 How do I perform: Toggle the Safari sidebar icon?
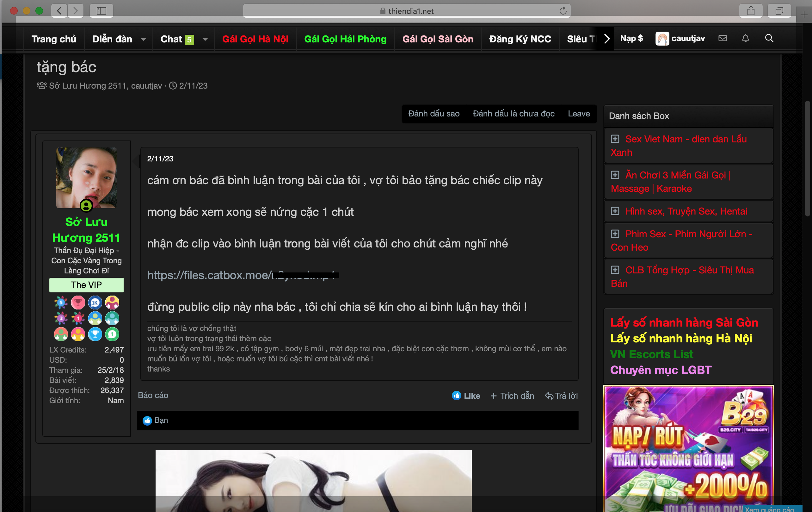point(101,11)
